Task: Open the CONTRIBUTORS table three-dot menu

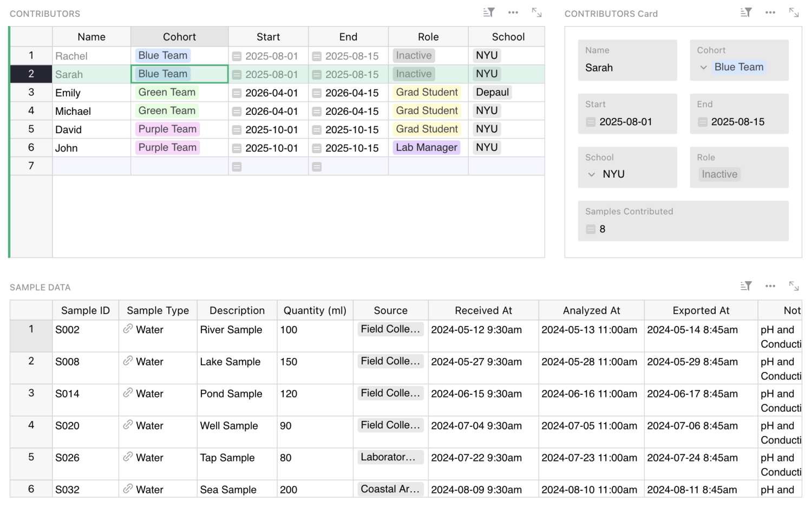Action: tap(513, 12)
